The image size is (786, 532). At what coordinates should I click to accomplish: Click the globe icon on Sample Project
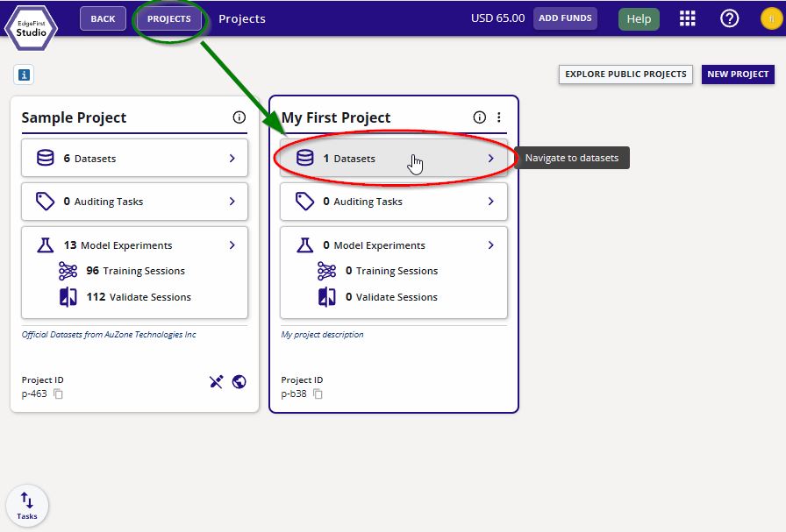click(239, 381)
